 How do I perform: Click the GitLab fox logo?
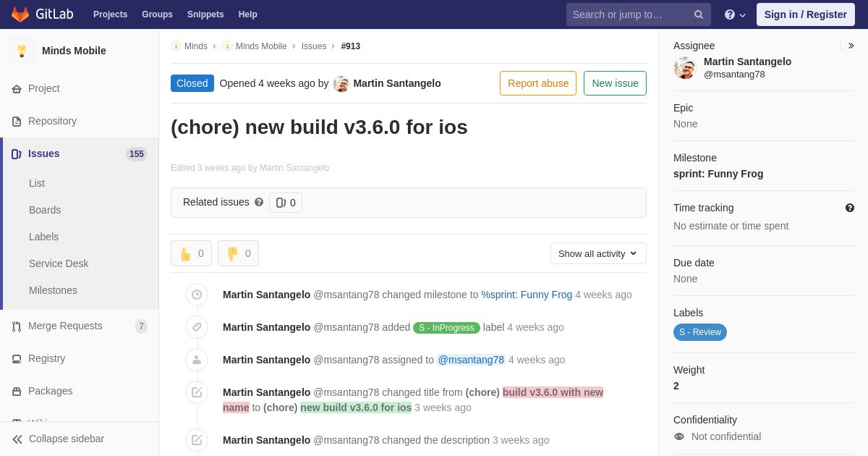(20, 14)
